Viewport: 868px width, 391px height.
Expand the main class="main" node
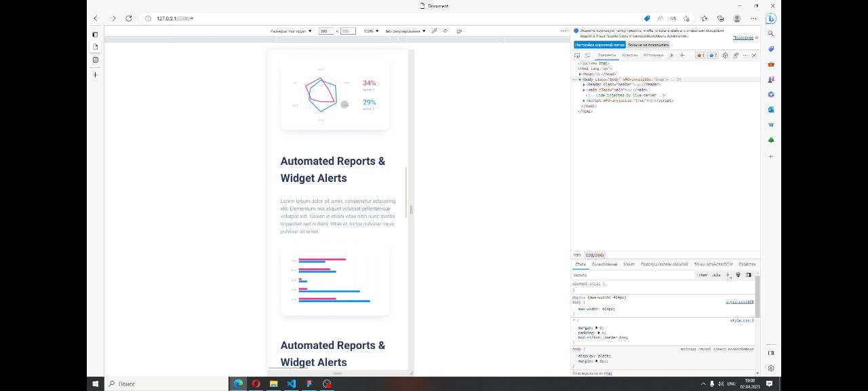tap(584, 90)
